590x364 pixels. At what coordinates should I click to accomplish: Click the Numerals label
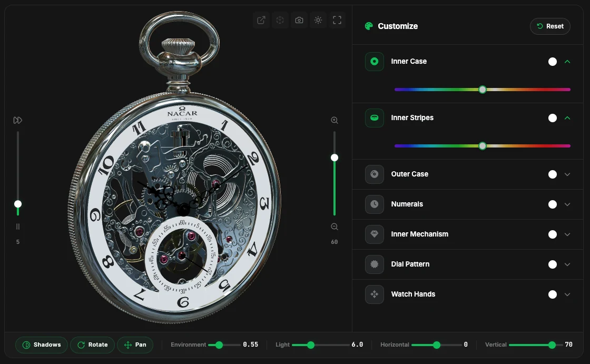(407, 204)
